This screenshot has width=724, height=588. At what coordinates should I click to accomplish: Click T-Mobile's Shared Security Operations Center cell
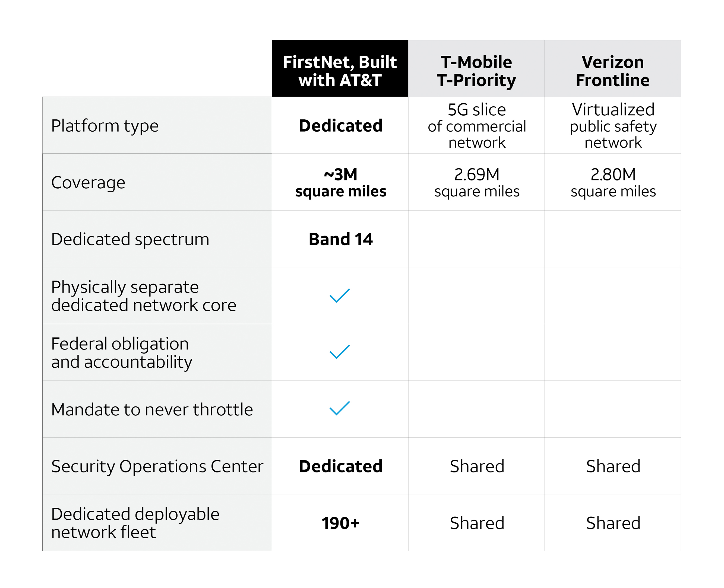tap(477, 466)
